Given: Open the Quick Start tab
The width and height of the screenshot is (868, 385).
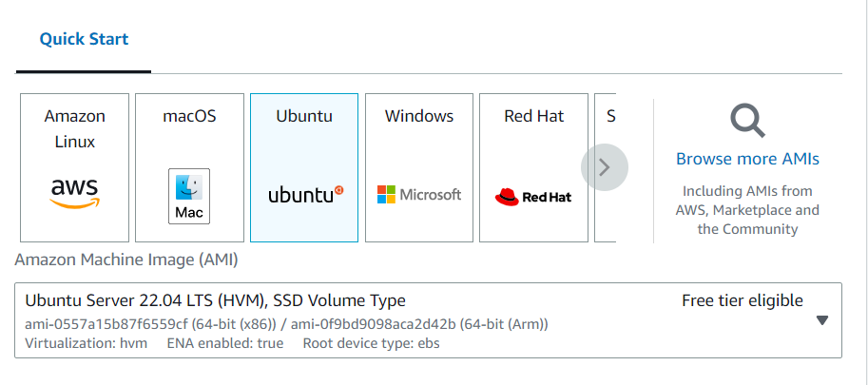Looking at the screenshot, I should [85, 39].
